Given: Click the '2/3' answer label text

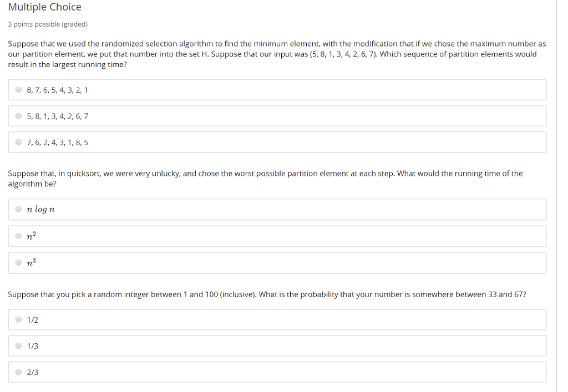Looking at the screenshot, I should (x=33, y=373).
